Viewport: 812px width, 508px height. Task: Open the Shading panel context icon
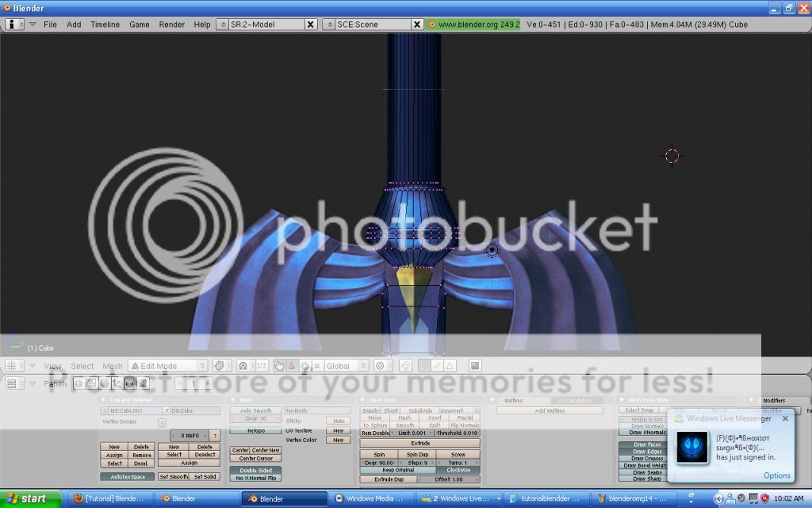104,383
